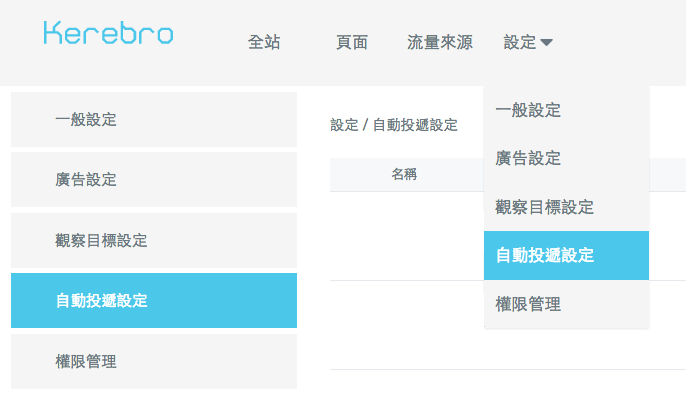Click the 名稱 table column header
This screenshot has height=402, width=686.
404,175
